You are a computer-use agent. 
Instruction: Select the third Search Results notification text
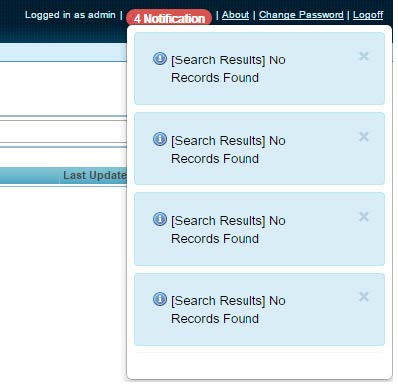point(228,230)
